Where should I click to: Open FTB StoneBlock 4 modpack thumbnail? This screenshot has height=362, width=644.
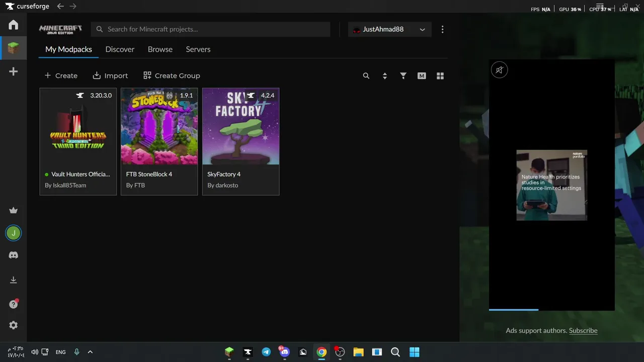pos(159,127)
